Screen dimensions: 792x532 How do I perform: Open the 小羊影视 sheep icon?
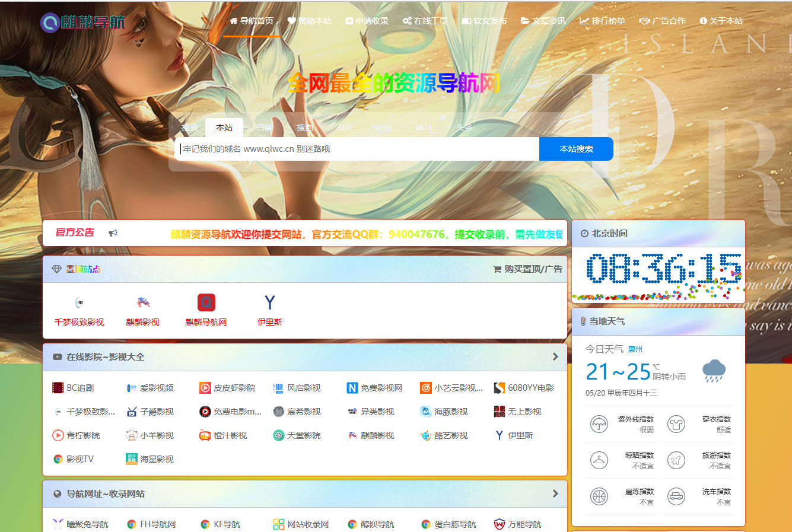point(132,435)
